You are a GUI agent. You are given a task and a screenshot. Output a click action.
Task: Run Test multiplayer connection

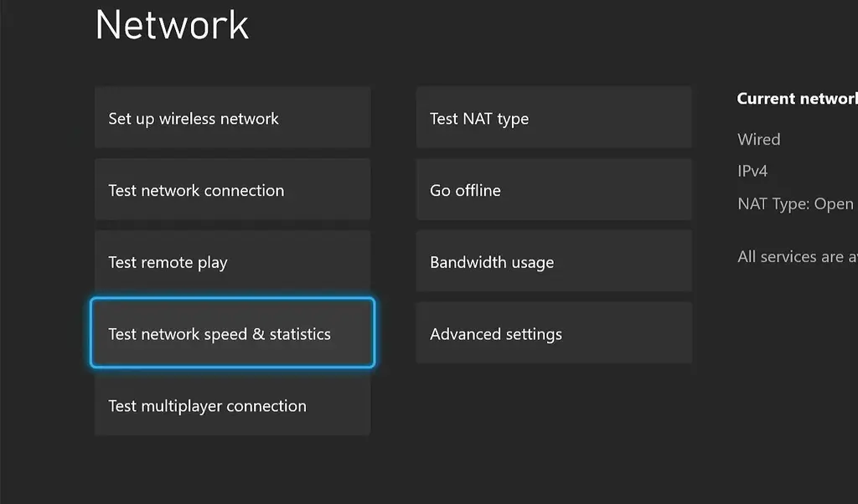coord(233,405)
